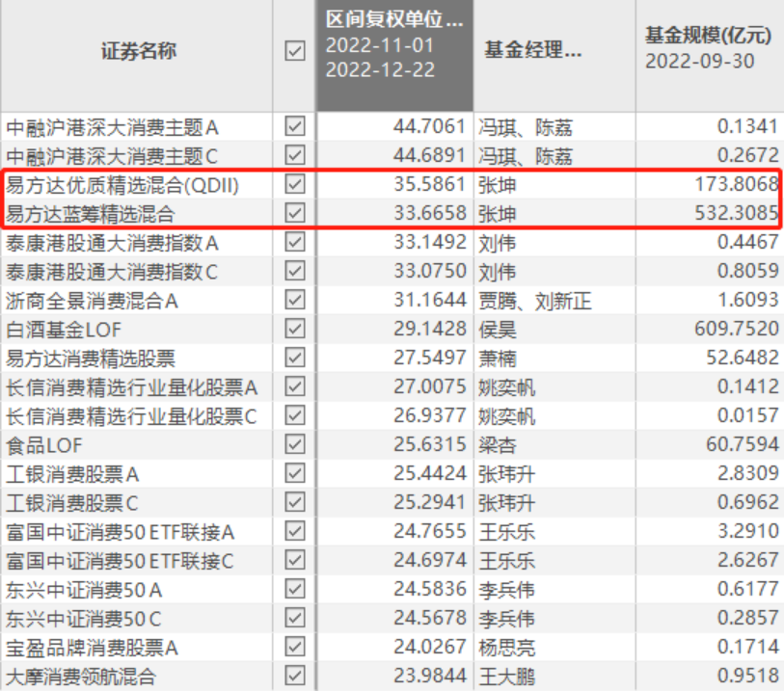
Task: Select the 浙商全景消费混合A fund name
Action: [x=92, y=302]
